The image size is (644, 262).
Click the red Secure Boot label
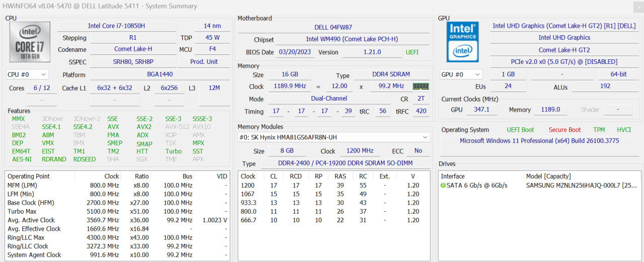tap(565, 130)
